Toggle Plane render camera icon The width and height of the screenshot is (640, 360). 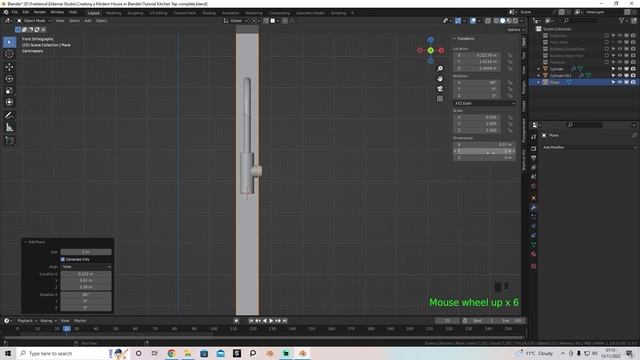coord(633,82)
